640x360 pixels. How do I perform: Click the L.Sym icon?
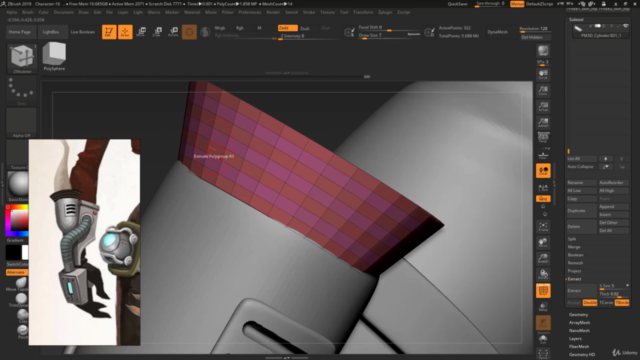click(x=543, y=187)
